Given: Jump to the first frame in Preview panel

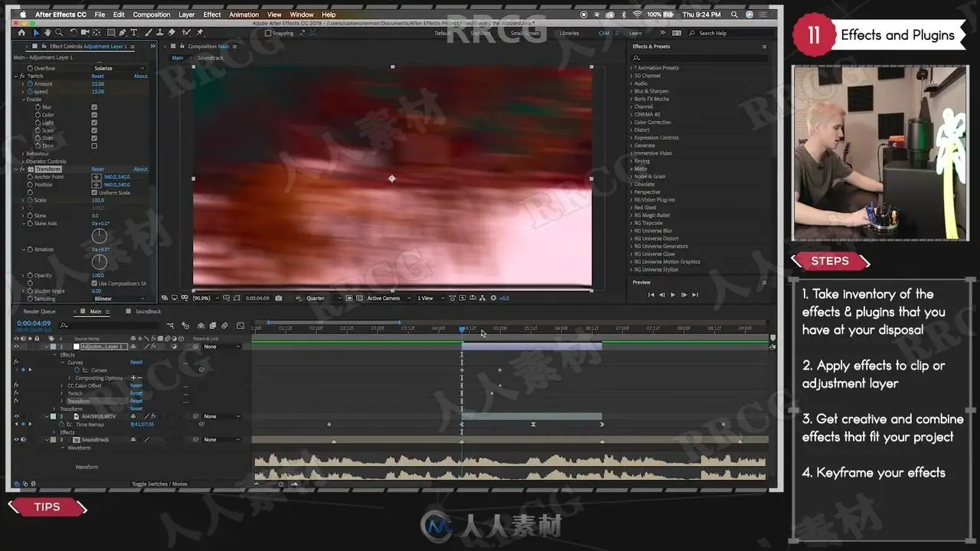Looking at the screenshot, I should click(x=652, y=295).
